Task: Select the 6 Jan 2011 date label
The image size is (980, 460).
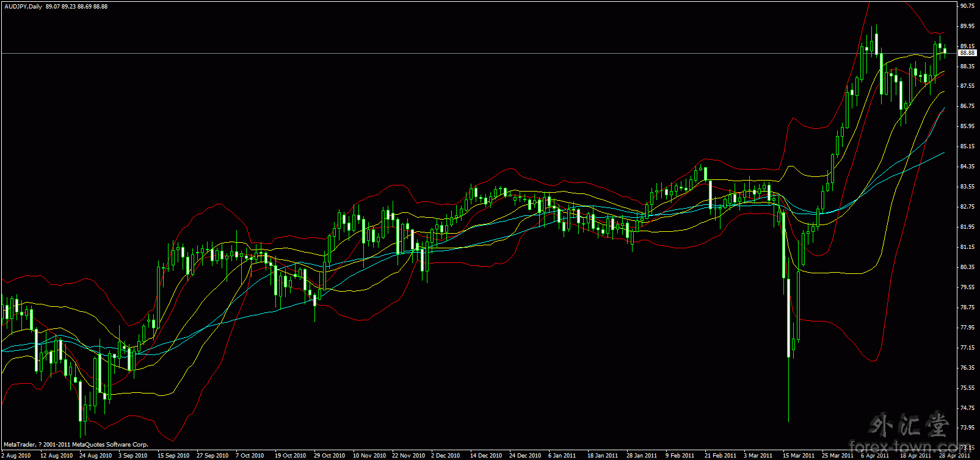Action: tap(562, 455)
